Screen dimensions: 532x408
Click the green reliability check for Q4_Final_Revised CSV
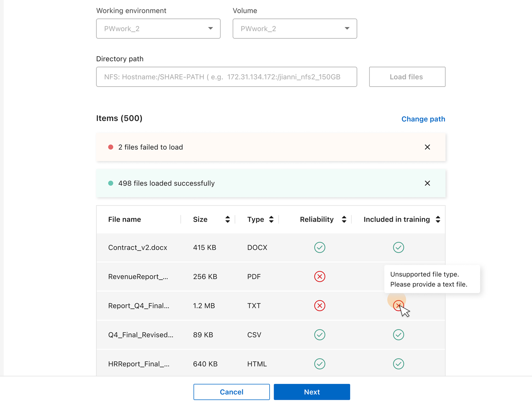pos(320,335)
